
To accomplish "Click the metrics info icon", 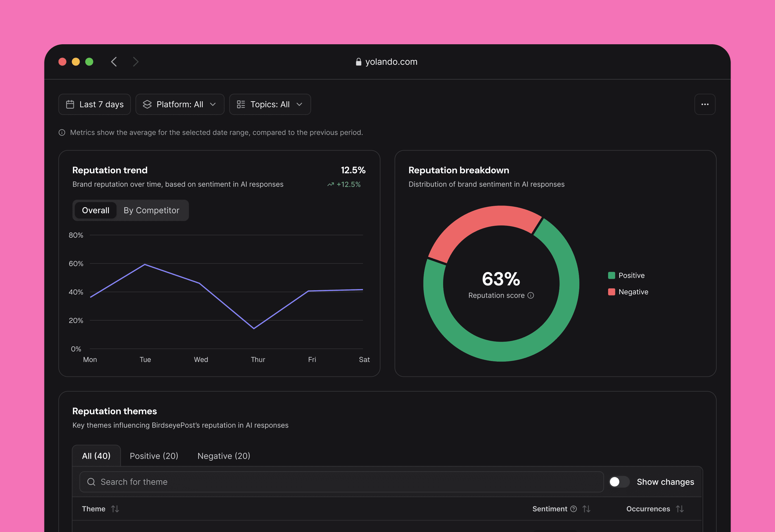I will click(x=62, y=133).
